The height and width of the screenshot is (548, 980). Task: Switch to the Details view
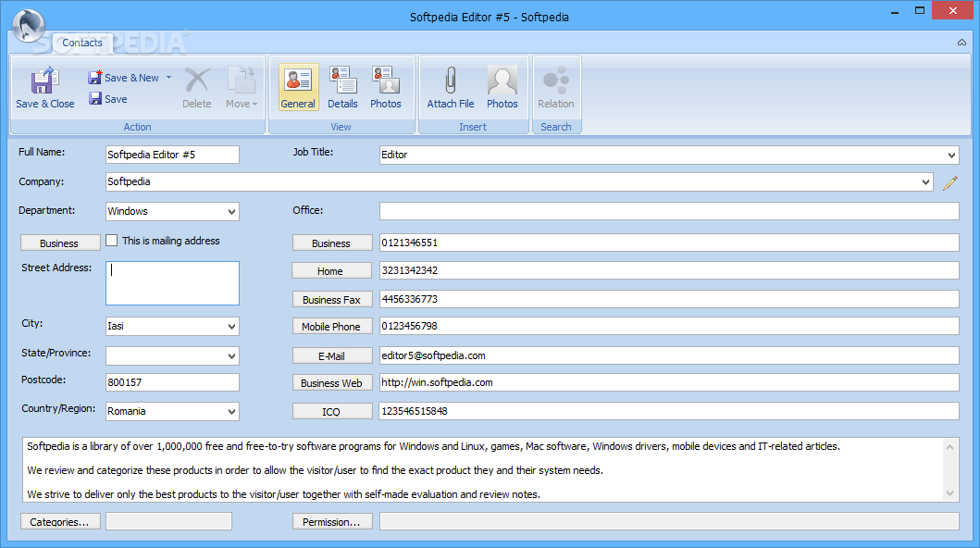pyautogui.click(x=342, y=88)
